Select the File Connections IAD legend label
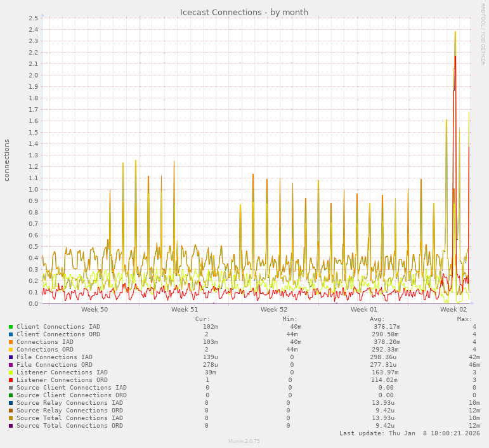This screenshot has width=489, height=448. click(x=54, y=357)
